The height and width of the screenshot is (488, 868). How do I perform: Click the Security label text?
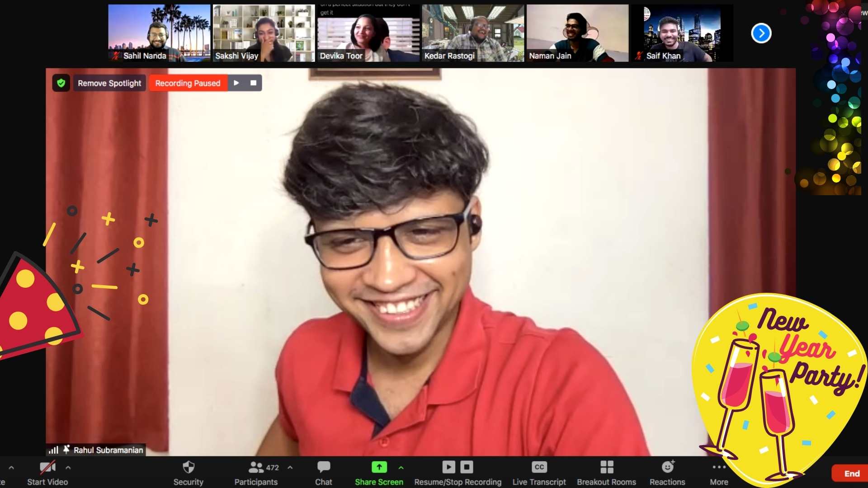click(188, 482)
